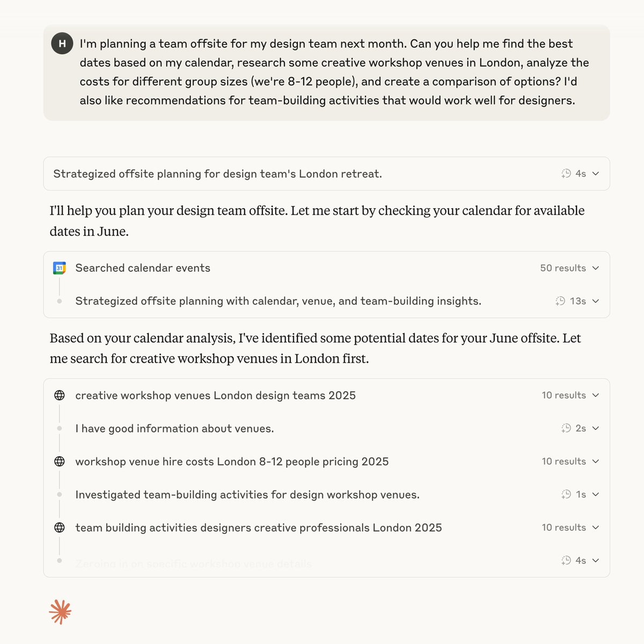This screenshot has height=644, width=644.
Task: Click the "workshop venue hire costs London" query
Action: coord(232,462)
